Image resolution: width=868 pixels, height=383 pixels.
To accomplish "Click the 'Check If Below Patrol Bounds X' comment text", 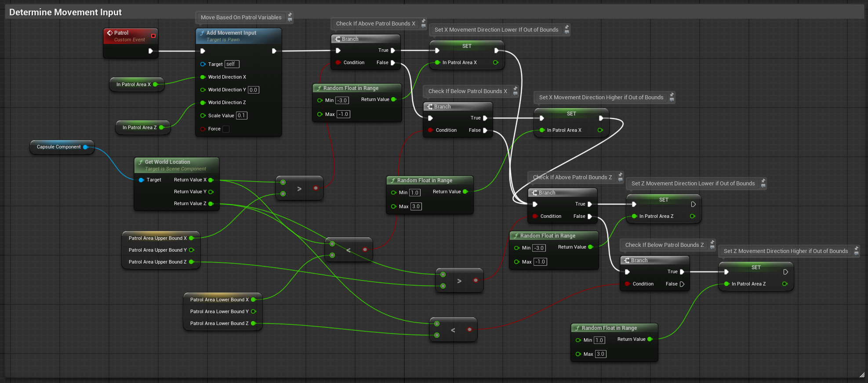I will click(468, 91).
